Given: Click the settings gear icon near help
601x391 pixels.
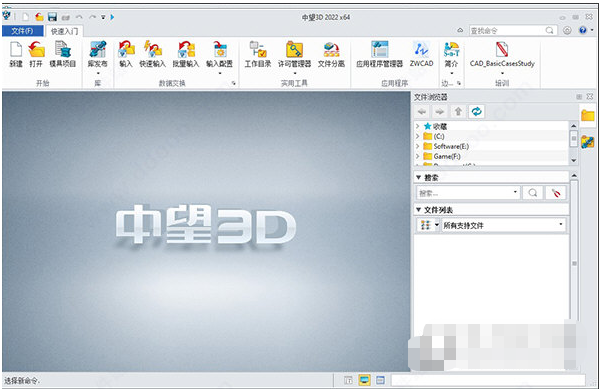Looking at the screenshot, I should (567, 30).
